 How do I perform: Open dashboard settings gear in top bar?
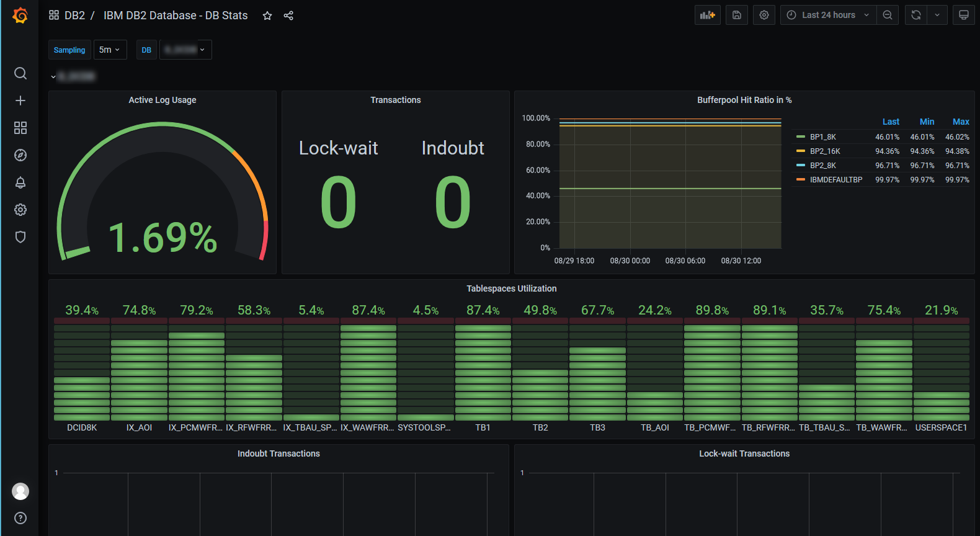pos(764,15)
